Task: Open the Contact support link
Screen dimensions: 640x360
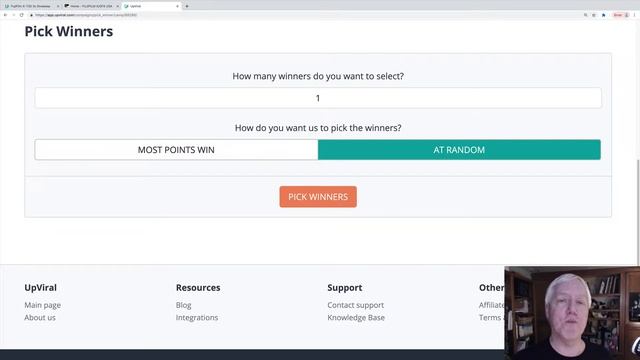Action: [x=356, y=305]
